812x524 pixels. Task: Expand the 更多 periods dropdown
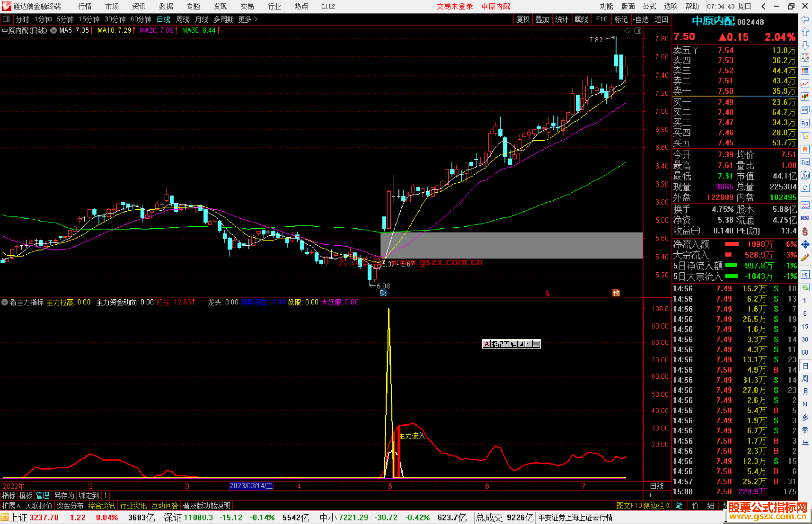[x=247, y=19]
